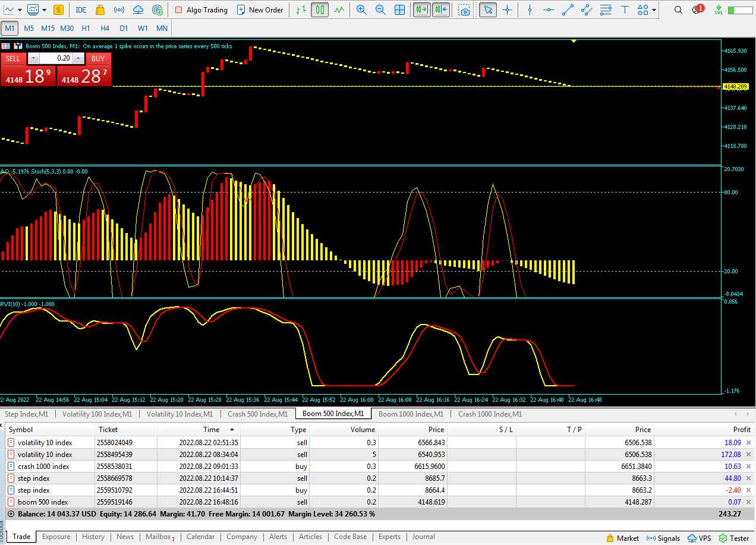Select the crosshair tool

pyautogui.click(x=507, y=10)
